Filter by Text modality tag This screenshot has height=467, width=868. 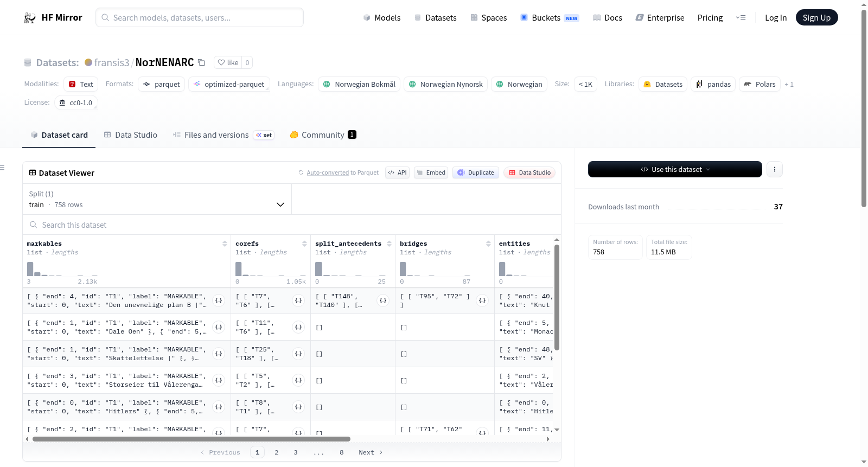click(81, 84)
